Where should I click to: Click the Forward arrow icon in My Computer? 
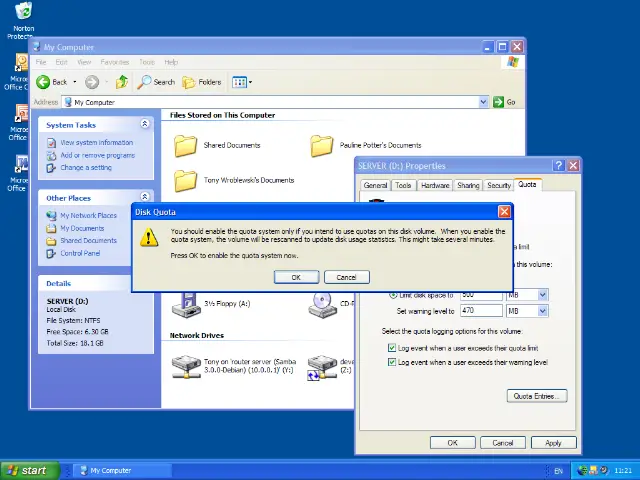(92, 82)
